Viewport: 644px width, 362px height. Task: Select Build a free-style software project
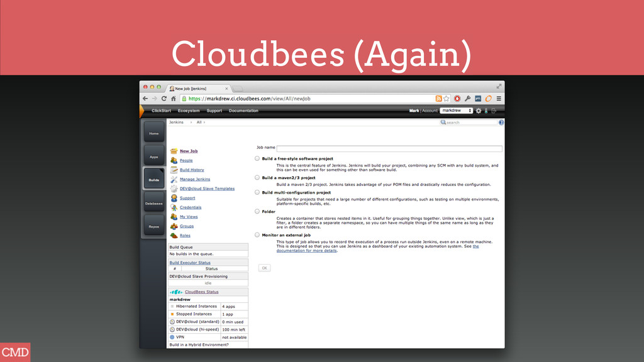tap(257, 158)
